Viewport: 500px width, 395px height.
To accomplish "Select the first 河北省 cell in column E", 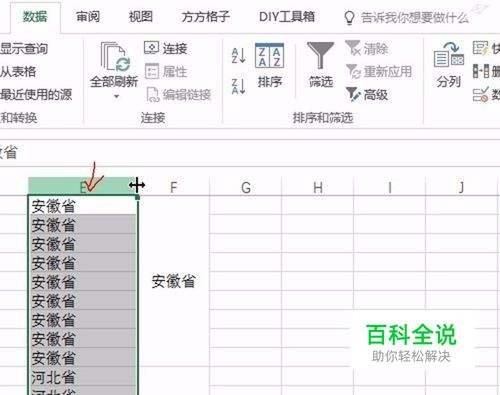I will click(x=83, y=377).
